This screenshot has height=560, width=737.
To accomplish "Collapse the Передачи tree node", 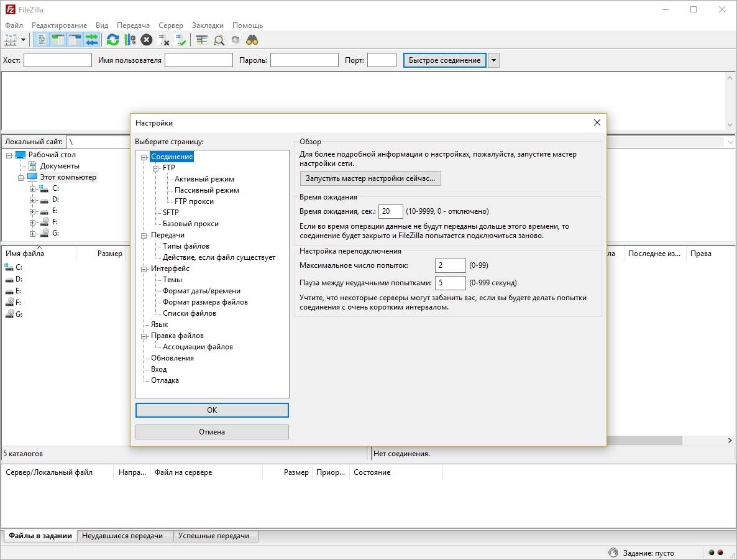I will 144,236.
